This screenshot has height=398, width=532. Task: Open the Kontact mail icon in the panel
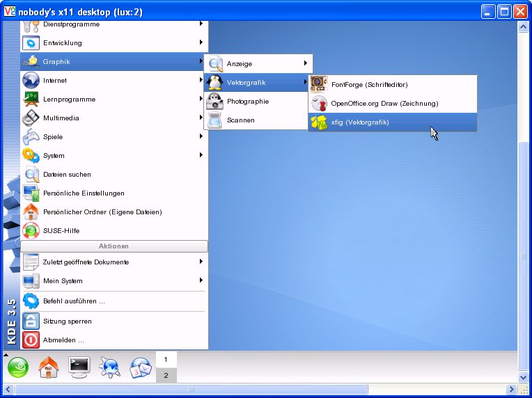pyautogui.click(x=140, y=368)
